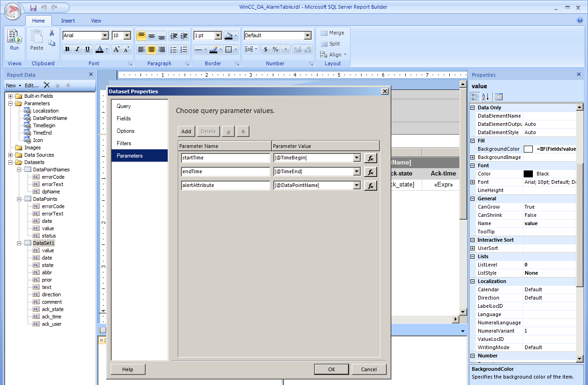Toggle Italic formatting button
Screen dimensions: 588x385
coord(78,50)
